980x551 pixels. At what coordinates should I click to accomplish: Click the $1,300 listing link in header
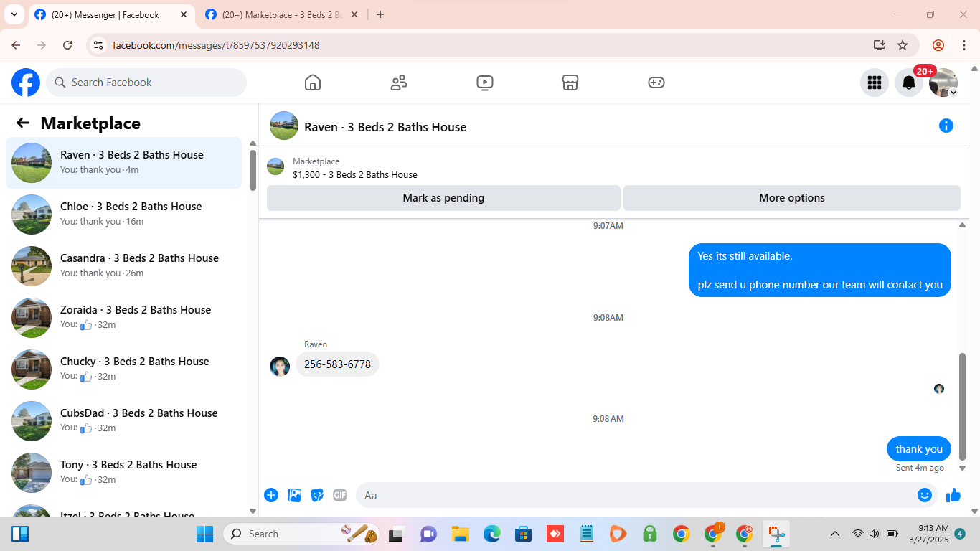point(354,174)
